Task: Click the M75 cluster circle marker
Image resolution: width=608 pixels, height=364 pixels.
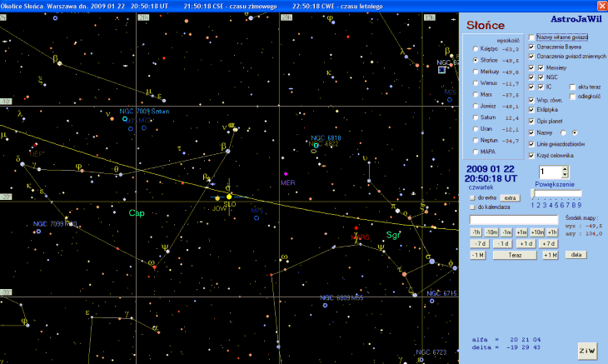Action: pyautogui.click(x=257, y=218)
